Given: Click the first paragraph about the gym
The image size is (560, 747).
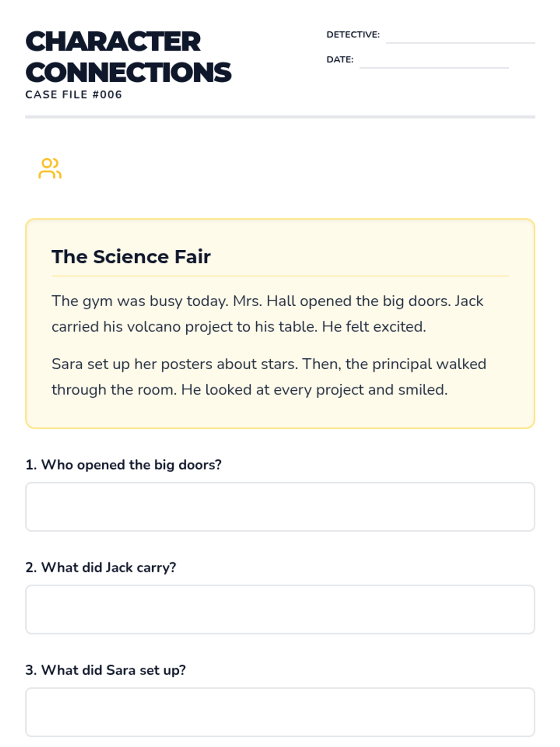Looking at the screenshot, I should pos(267,314).
